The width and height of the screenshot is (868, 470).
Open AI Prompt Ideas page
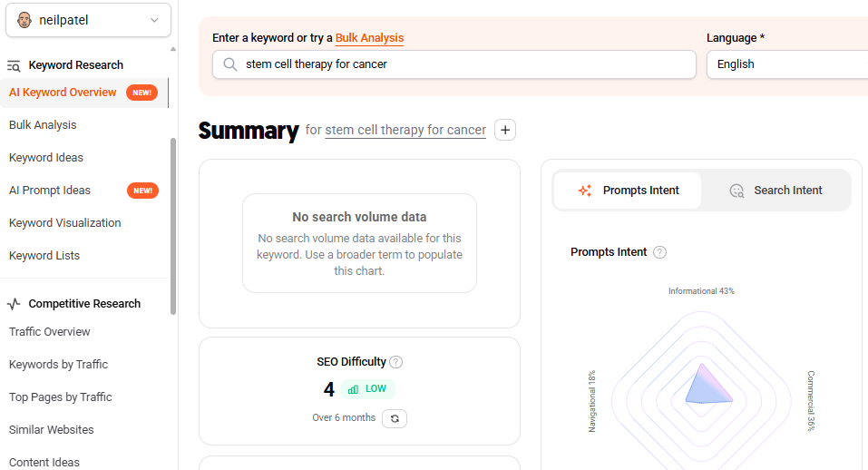point(50,191)
